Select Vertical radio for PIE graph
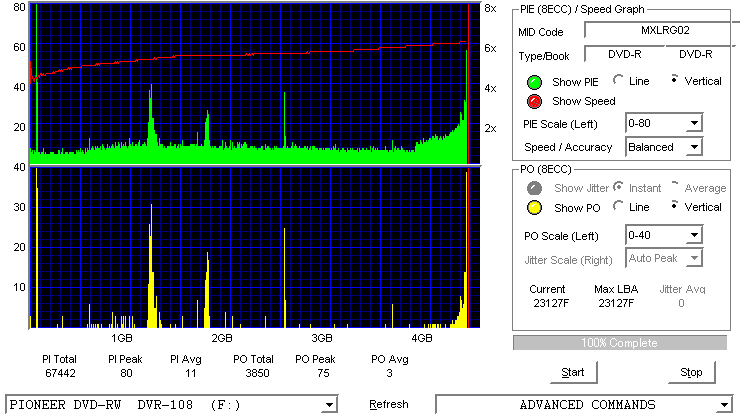This screenshot has height=420, width=742. pos(675,80)
